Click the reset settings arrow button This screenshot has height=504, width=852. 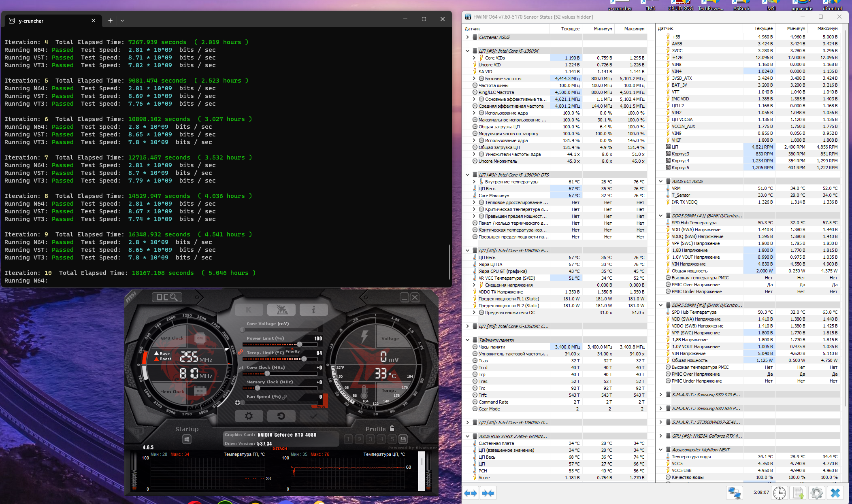(x=281, y=416)
